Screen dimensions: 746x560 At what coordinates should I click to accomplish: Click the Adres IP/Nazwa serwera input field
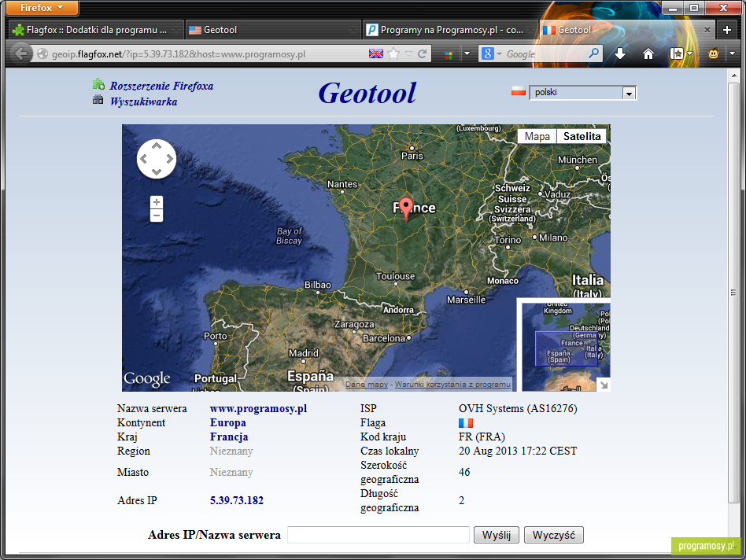point(379,536)
